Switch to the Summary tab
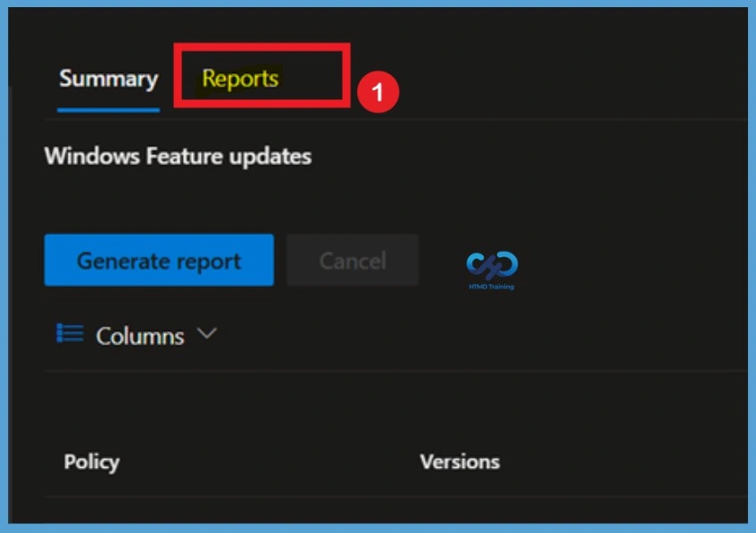This screenshot has width=756, height=533. pos(109,79)
